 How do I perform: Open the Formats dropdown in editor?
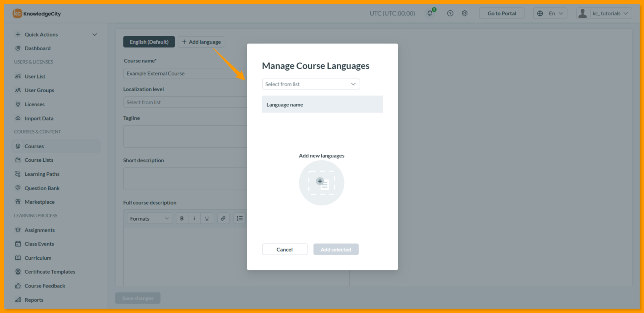coord(149,218)
